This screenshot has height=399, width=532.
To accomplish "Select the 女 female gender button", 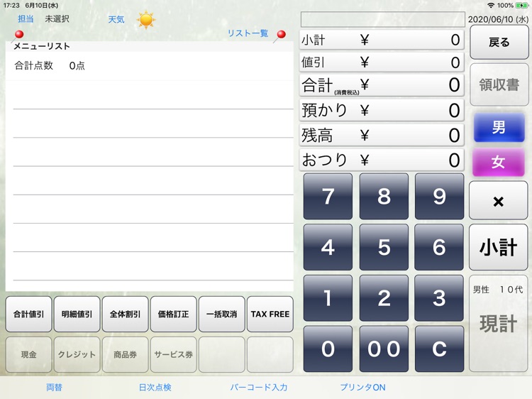I will pos(498,162).
